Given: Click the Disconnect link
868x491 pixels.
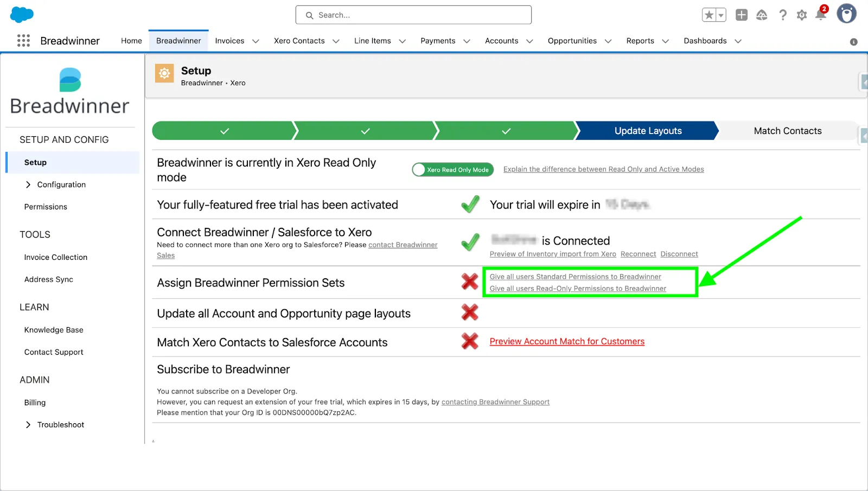Looking at the screenshot, I should point(679,254).
